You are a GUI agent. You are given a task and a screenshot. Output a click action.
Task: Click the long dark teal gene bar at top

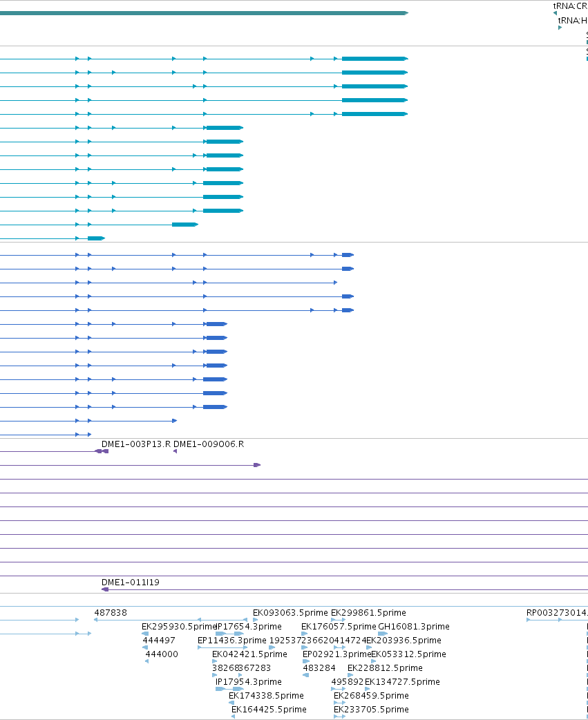(x=204, y=13)
